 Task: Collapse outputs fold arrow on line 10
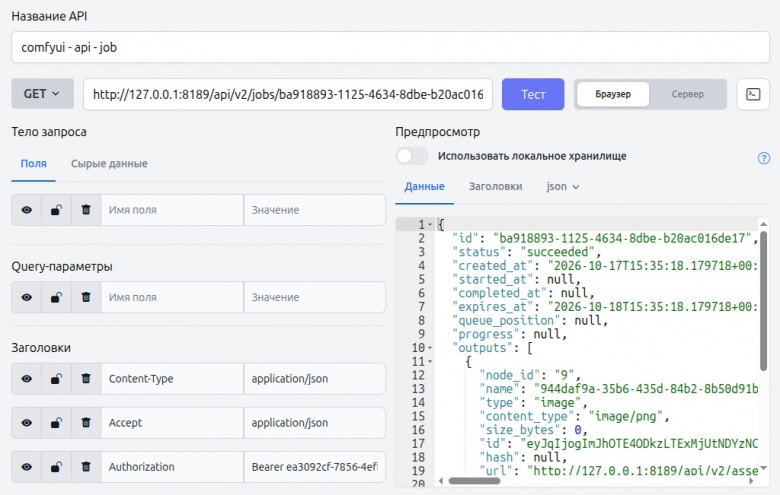pyautogui.click(x=430, y=348)
